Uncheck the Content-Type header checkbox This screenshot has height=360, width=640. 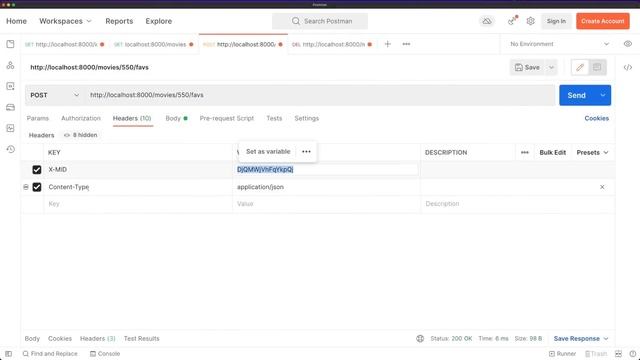[x=37, y=187]
